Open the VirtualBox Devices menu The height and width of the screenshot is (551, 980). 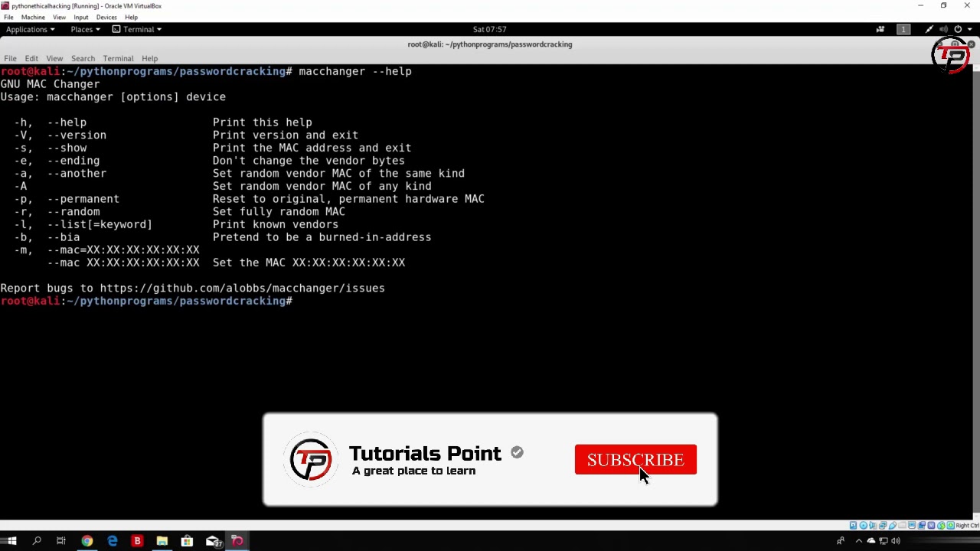tap(106, 17)
